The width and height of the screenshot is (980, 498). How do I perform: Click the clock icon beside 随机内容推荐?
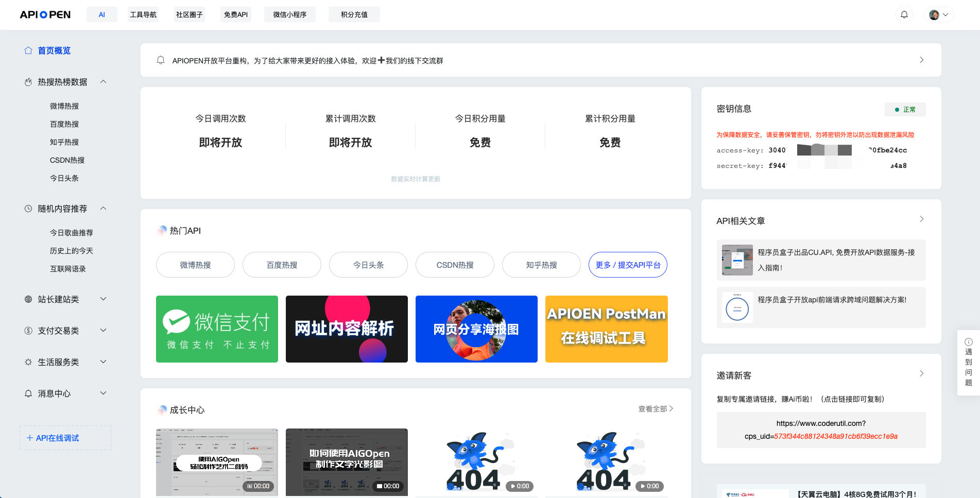click(x=28, y=209)
